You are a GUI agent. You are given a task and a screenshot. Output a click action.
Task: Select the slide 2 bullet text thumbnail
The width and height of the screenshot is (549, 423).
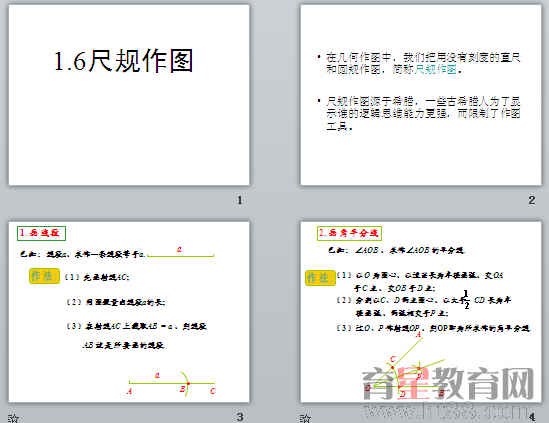(421, 95)
